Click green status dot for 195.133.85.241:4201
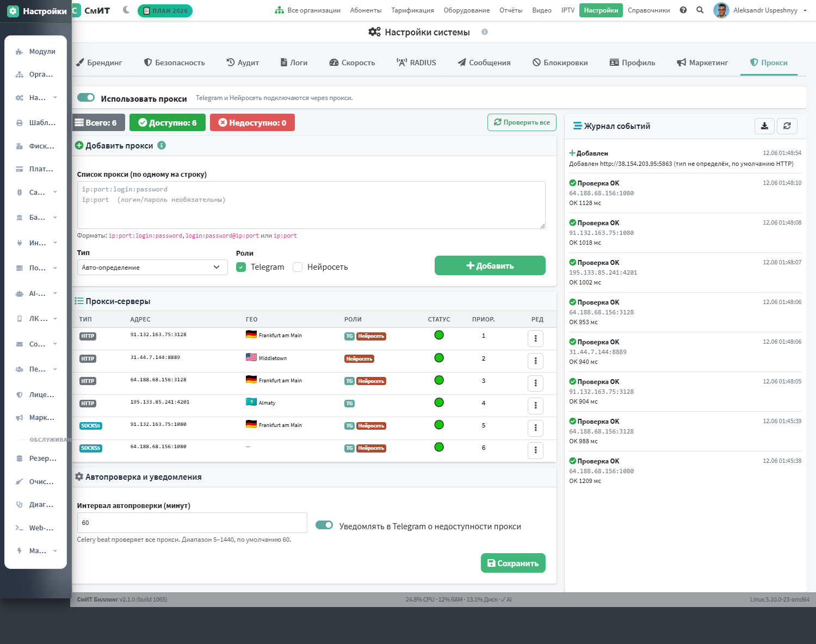The image size is (816, 644). (x=439, y=403)
